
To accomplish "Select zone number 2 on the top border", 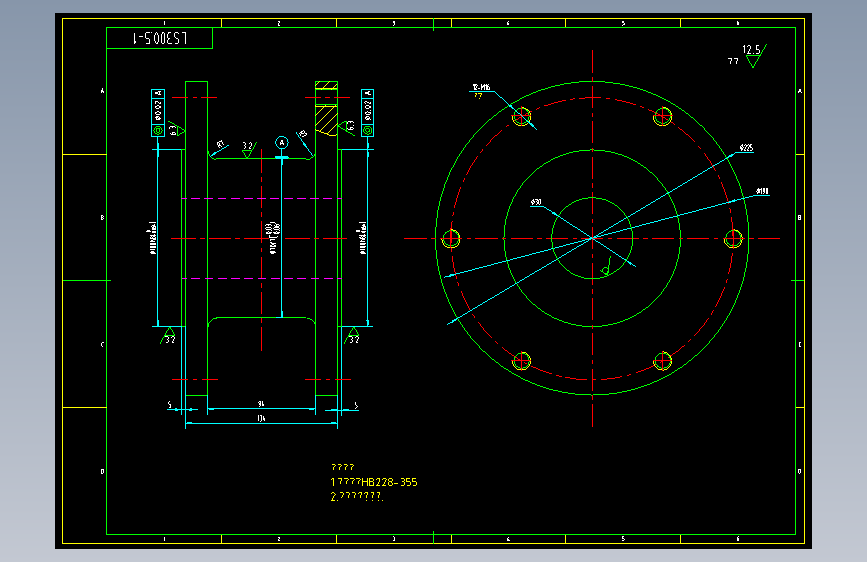I will point(279,23).
